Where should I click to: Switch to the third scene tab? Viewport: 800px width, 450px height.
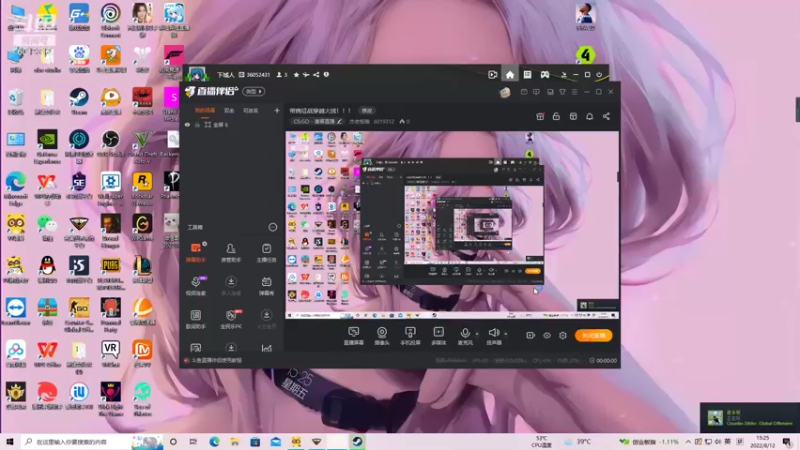coord(251,110)
